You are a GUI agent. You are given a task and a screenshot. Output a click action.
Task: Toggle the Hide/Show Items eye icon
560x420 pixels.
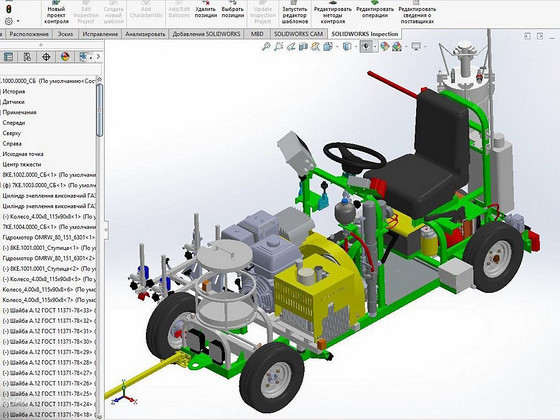coord(365,46)
